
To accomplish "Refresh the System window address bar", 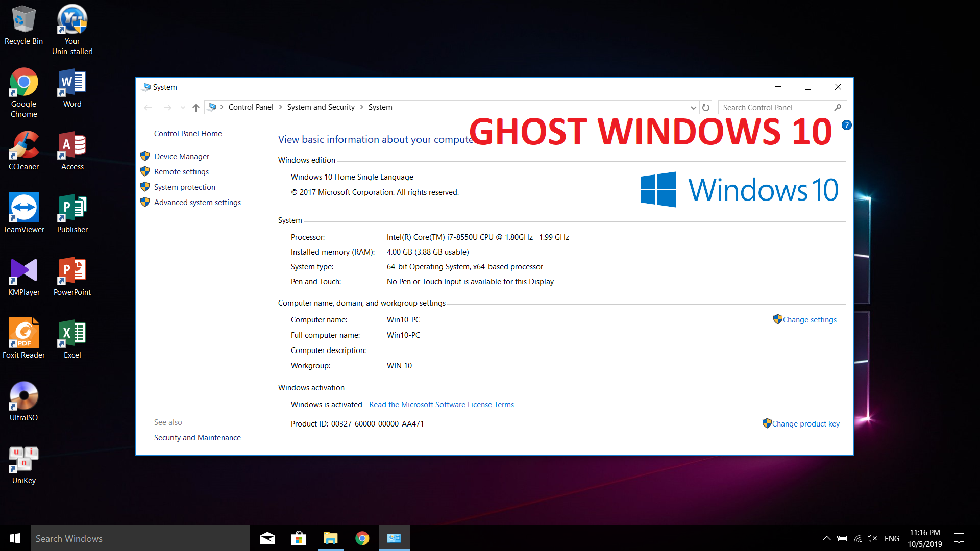I will click(x=706, y=107).
